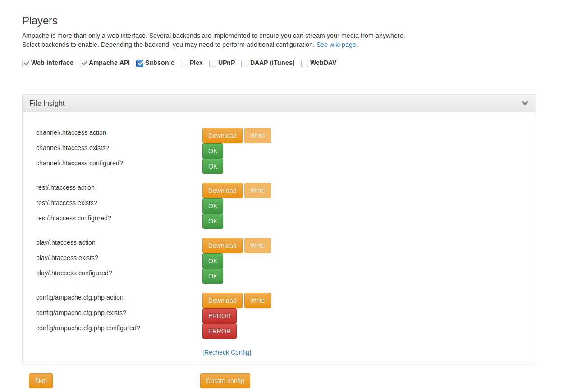This screenshot has width=564, height=392.
Task: Uncheck the Ampache API option
Action: (83, 63)
